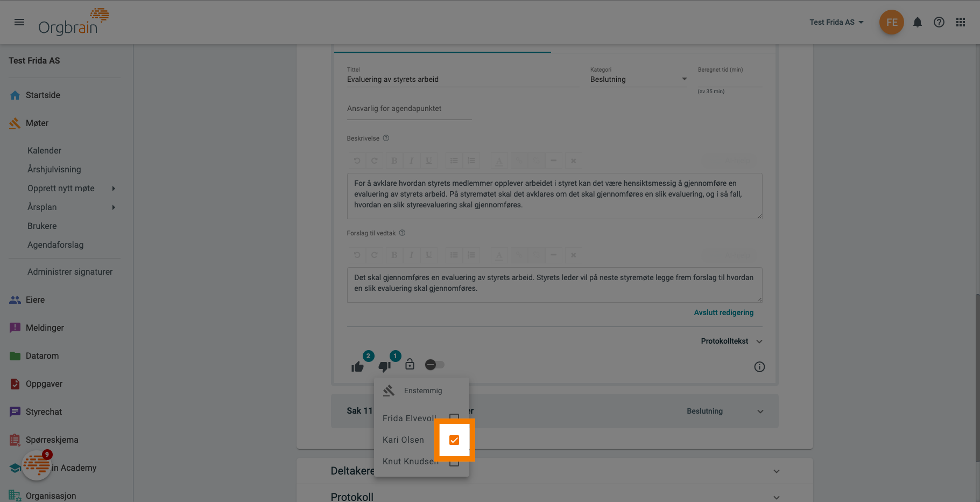
Task: Open the hamburger navigation menu
Action: point(19,22)
